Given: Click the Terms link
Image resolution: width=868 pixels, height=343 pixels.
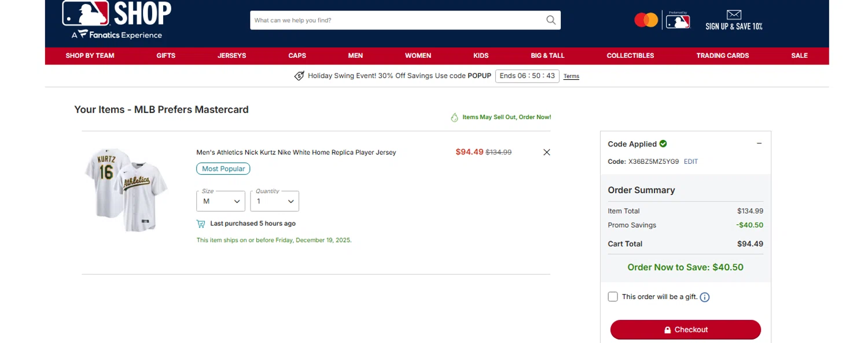Looking at the screenshot, I should click(x=571, y=76).
